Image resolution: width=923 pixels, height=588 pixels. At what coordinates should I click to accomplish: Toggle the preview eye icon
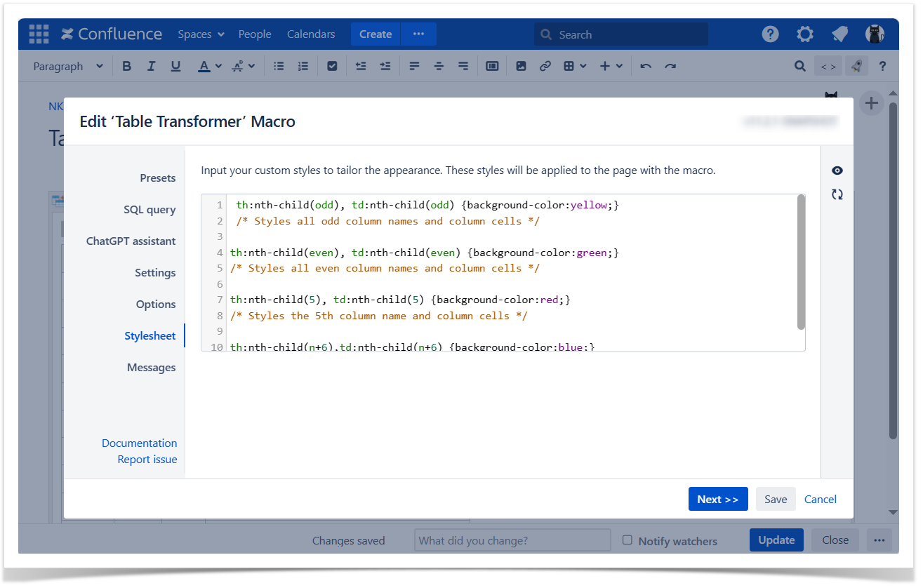(x=837, y=171)
